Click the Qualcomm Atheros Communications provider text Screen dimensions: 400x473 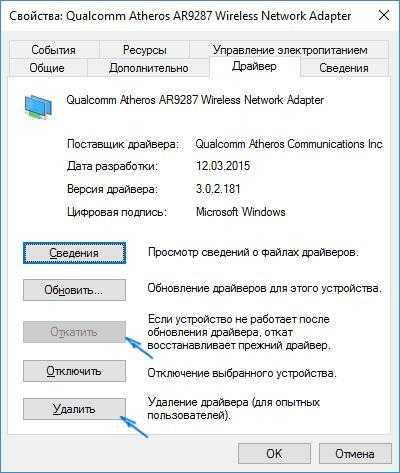point(289,144)
